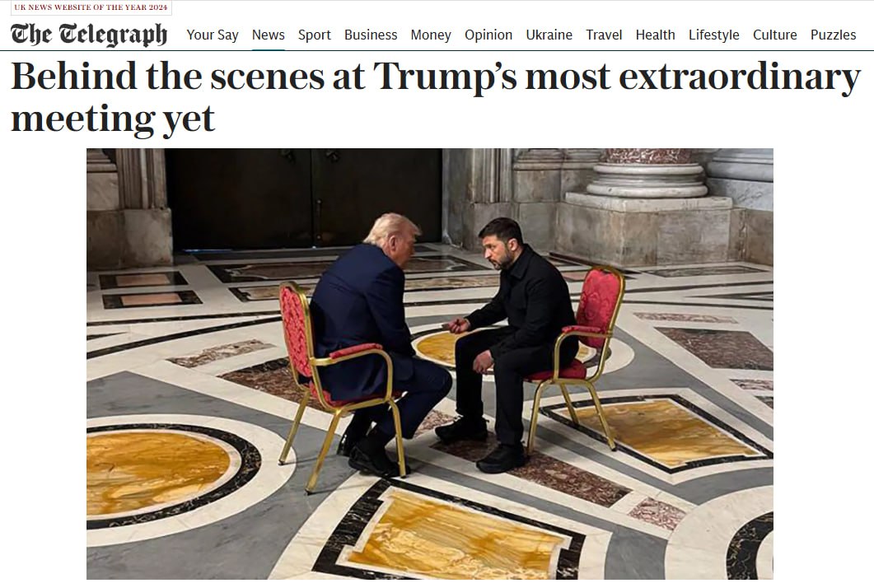Viewport: 874px width, 588px height.
Task: Go to the News section
Action: coord(268,35)
